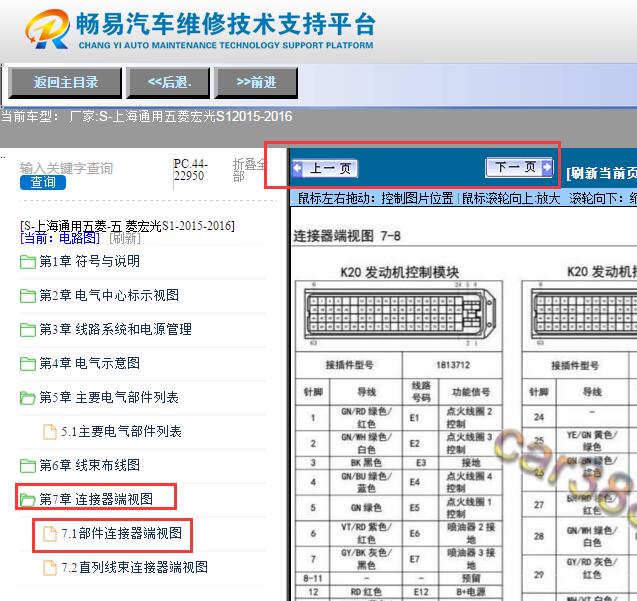Click open-folder icon beside 第7章
This screenshot has height=601, width=637.
point(28,500)
